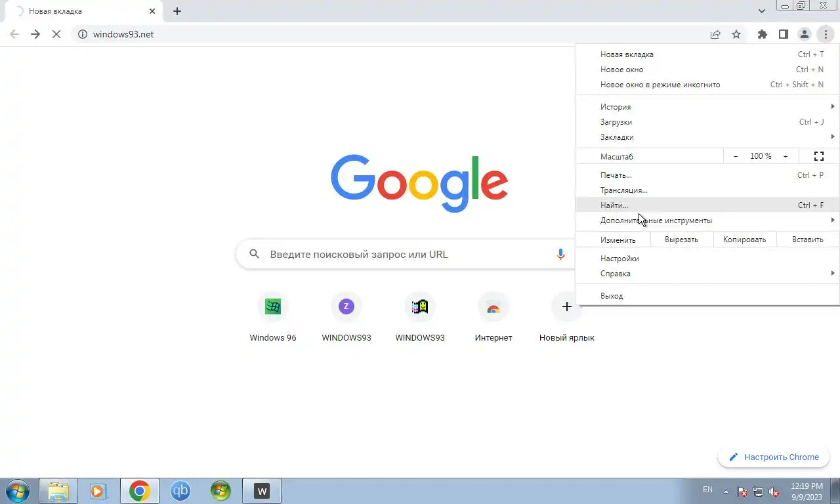Open Настройки from the menu
Screen dimensions: 840x504
(x=707, y=259)
